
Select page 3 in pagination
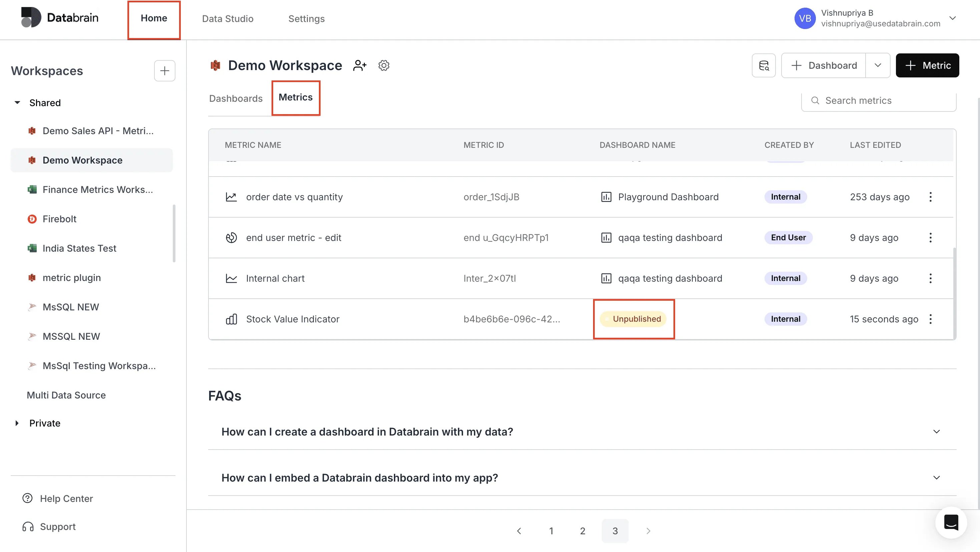(615, 531)
